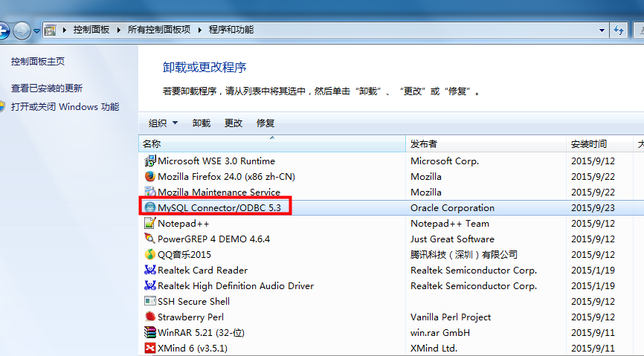Select Mozilla Firefox 24.0 entry
The height and width of the screenshot is (356, 644).
point(226,177)
